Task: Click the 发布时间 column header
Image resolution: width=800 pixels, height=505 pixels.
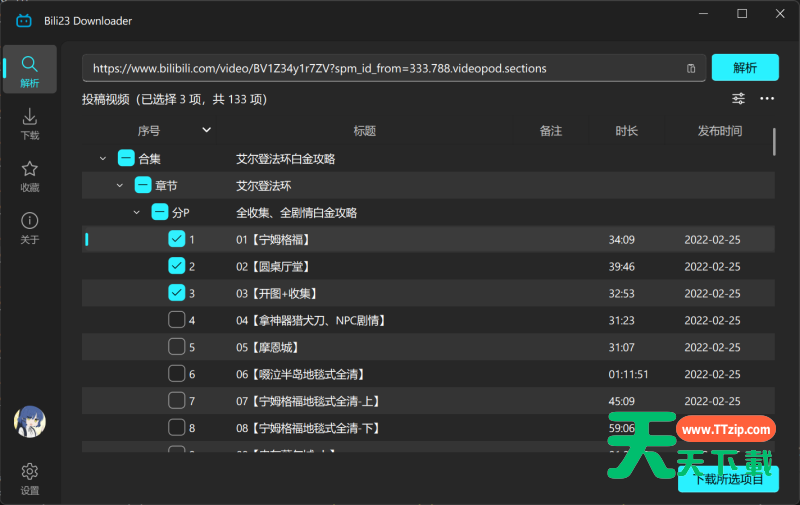Action: [x=720, y=131]
